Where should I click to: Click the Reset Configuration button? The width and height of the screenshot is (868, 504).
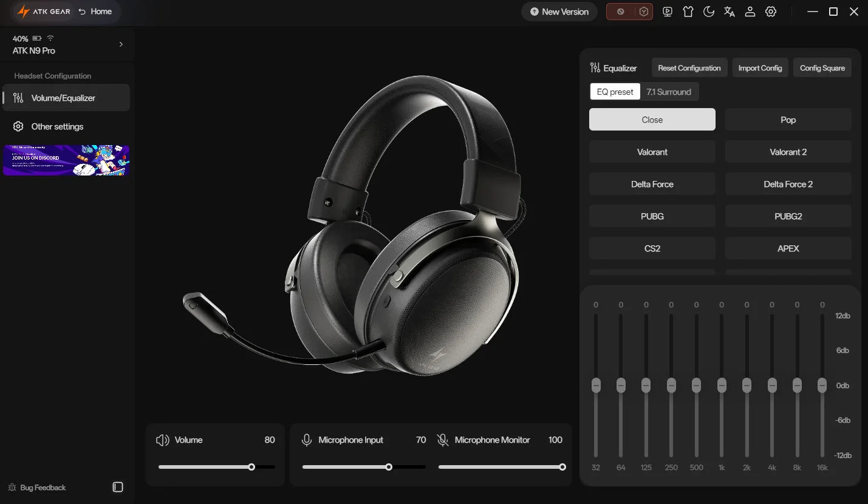pos(689,68)
